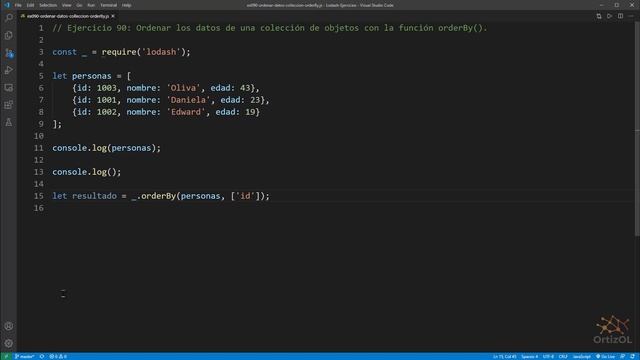Click the Ejercicio 90 comment line
The image size is (640, 360).
click(270, 28)
